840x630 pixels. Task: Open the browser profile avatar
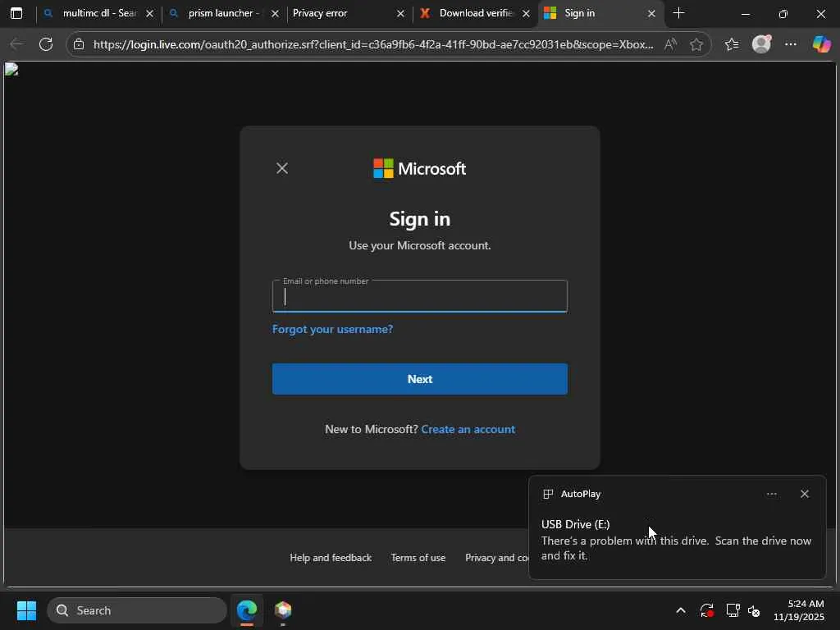tap(761, 44)
